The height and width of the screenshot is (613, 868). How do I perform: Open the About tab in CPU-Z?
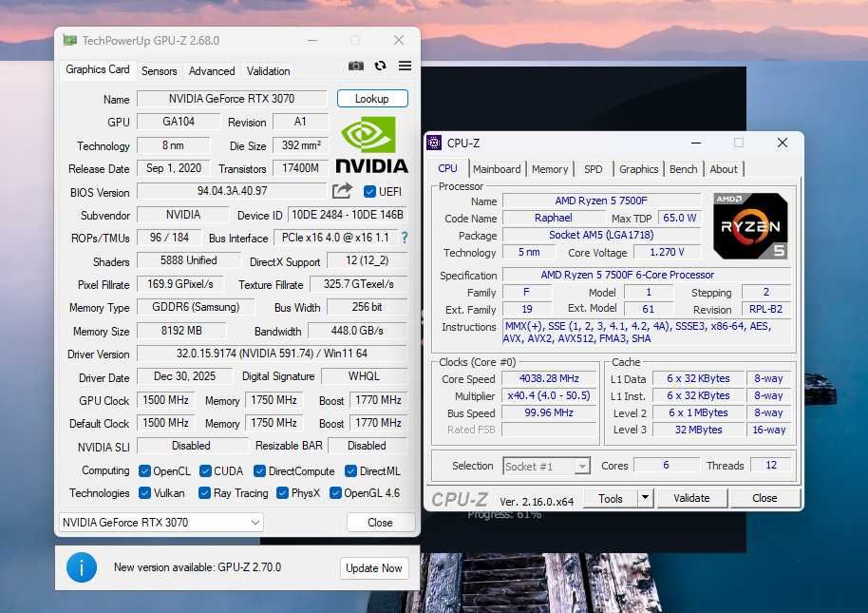(724, 169)
